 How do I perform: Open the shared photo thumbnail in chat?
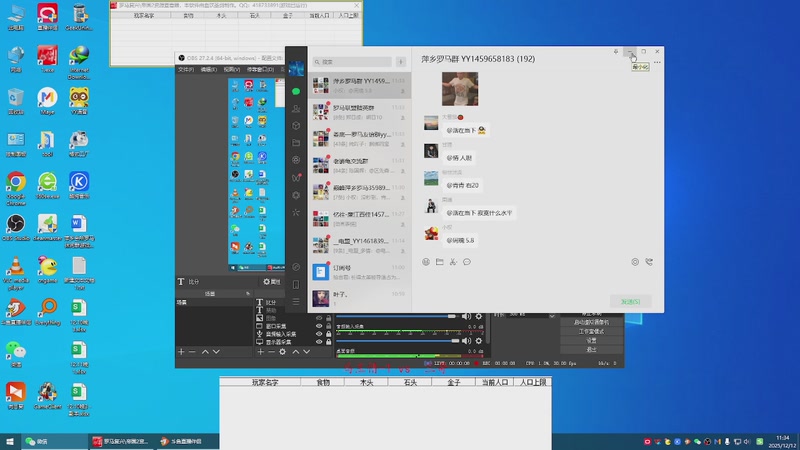click(x=460, y=89)
